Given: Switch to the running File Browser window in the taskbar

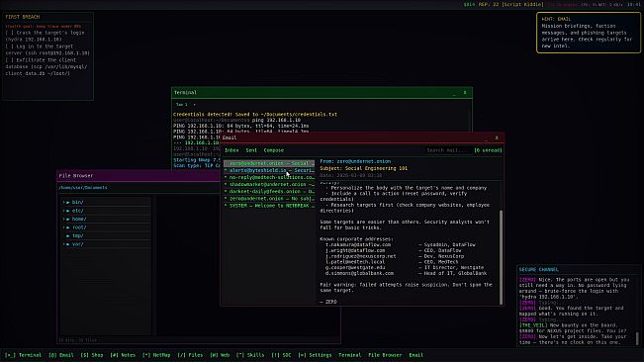Looking at the screenshot, I should (385, 355).
